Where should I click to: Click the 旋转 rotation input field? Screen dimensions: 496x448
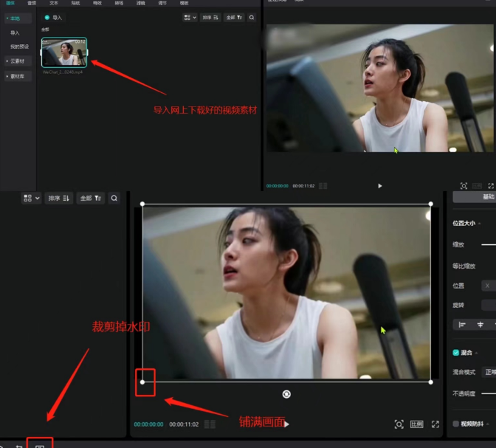(489, 305)
